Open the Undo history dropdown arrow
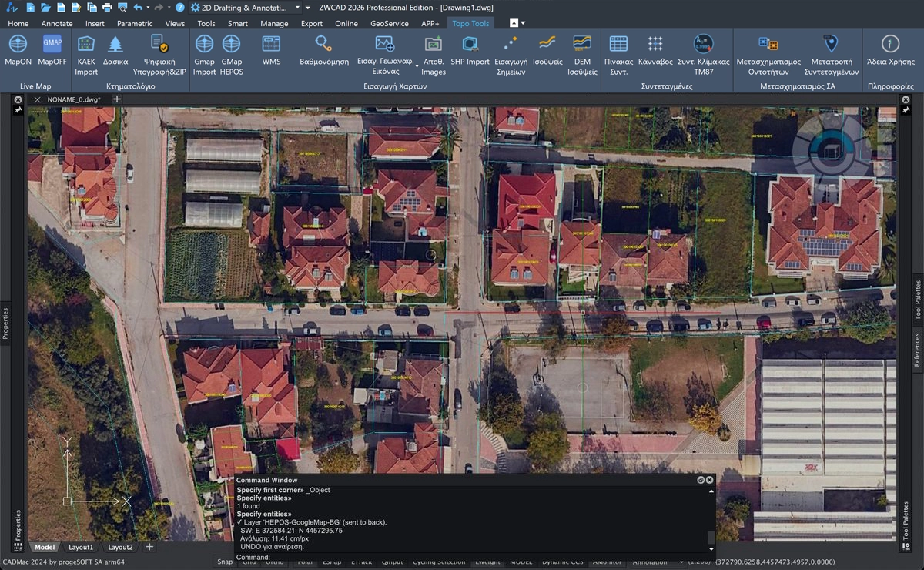The width and height of the screenshot is (924, 570). [149, 7]
